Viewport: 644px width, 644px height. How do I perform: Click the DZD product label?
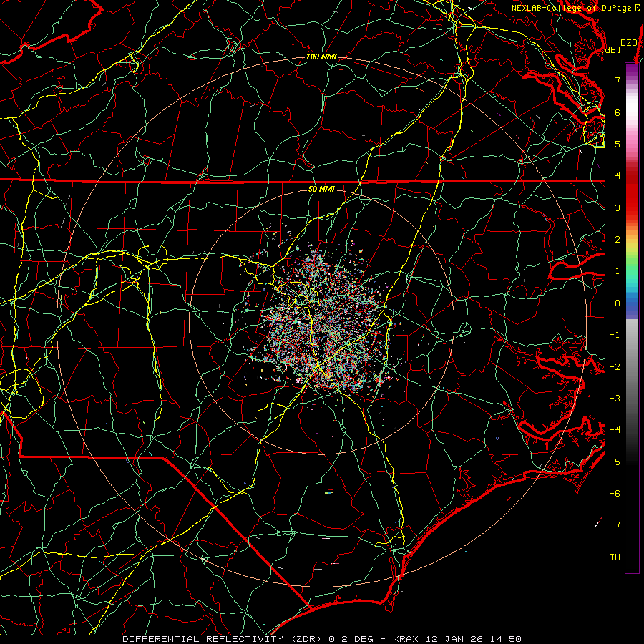click(628, 42)
